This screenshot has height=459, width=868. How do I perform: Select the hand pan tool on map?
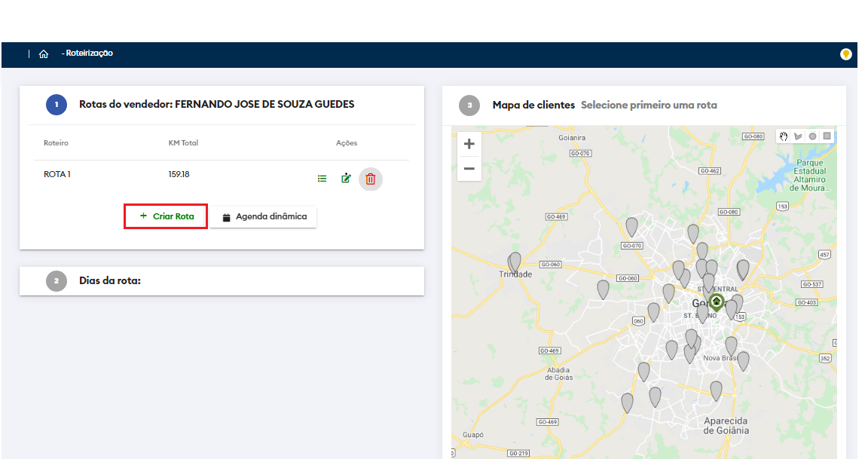point(784,136)
